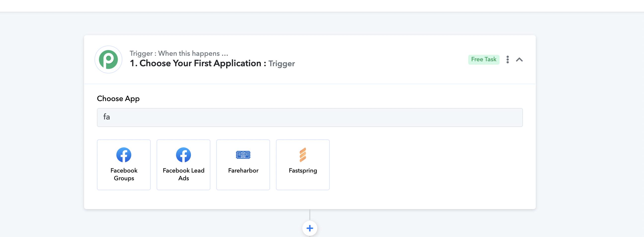
Task: Click the Pabbly trigger app logo
Action: pyautogui.click(x=108, y=59)
